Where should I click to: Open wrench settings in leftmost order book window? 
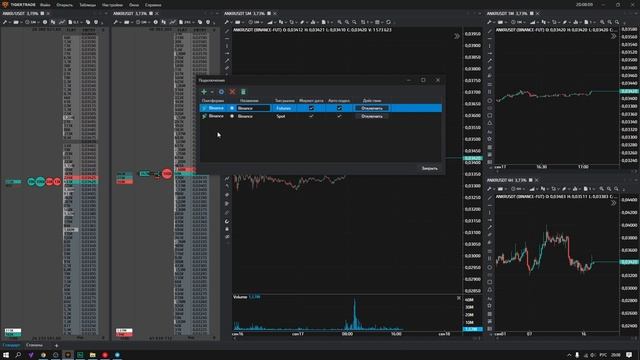(x=5, y=22)
